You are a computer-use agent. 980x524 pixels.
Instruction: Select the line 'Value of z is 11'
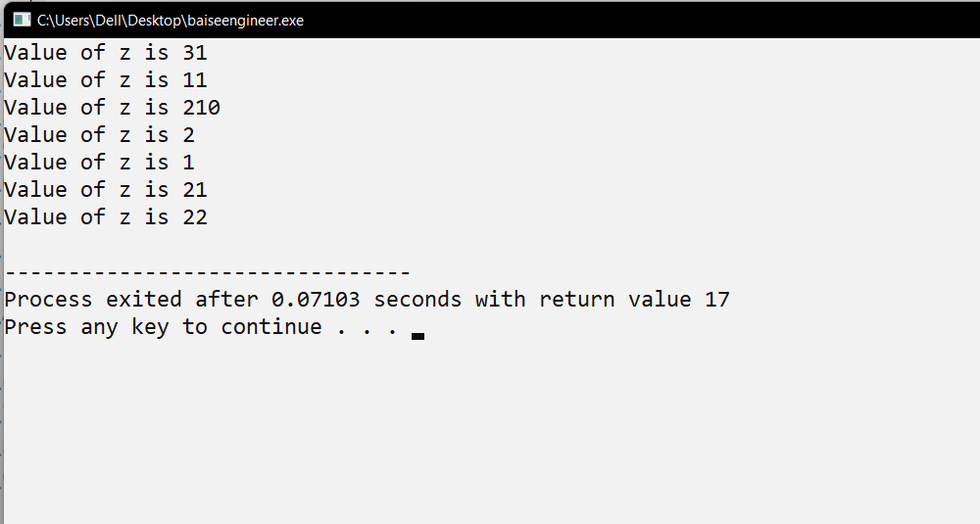[x=106, y=80]
